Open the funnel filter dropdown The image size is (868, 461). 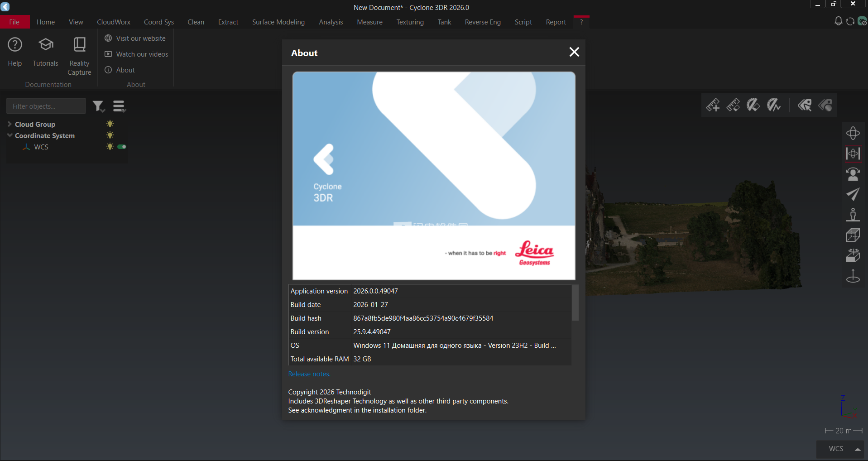[99, 106]
